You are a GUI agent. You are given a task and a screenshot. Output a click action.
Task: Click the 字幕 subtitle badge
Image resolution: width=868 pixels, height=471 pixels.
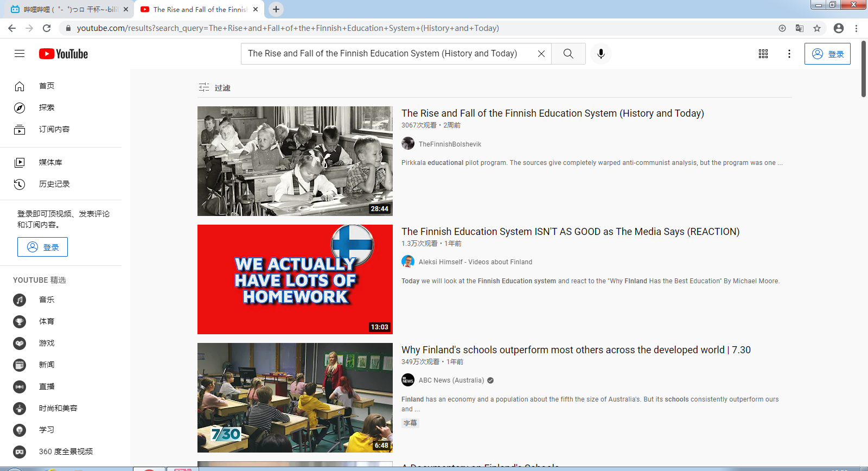[x=410, y=423]
